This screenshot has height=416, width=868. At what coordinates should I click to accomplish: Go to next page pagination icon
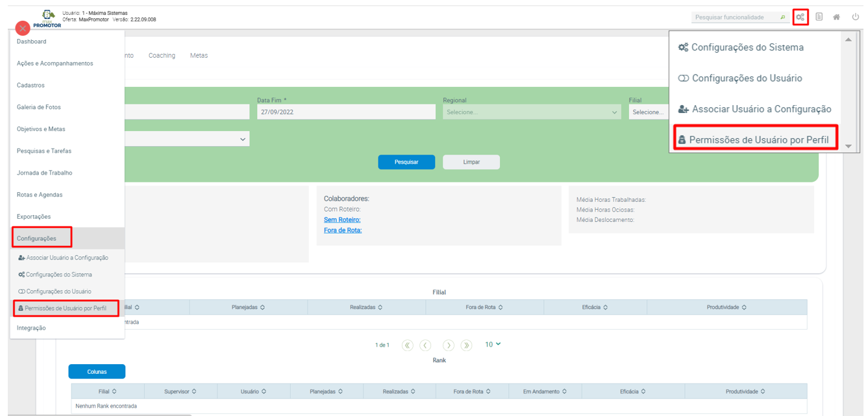tap(449, 345)
